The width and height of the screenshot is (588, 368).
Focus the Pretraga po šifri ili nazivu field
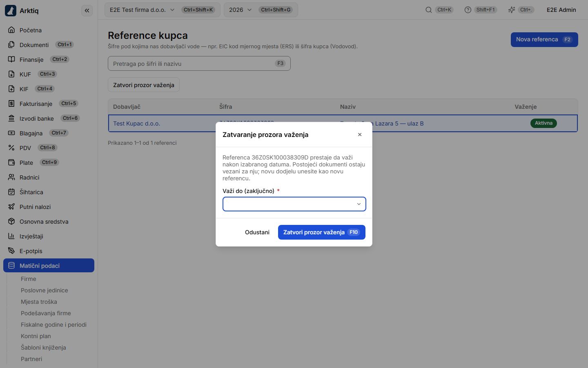(x=199, y=63)
